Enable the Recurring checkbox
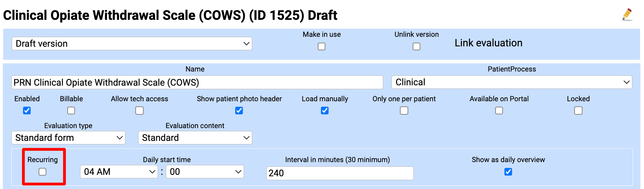 (x=43, y=172)
